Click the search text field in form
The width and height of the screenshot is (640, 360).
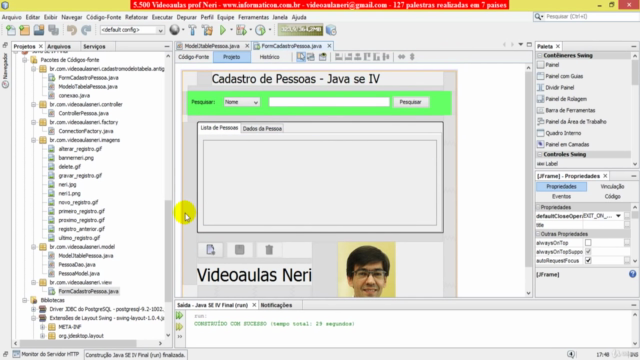[x=329, y=102]
